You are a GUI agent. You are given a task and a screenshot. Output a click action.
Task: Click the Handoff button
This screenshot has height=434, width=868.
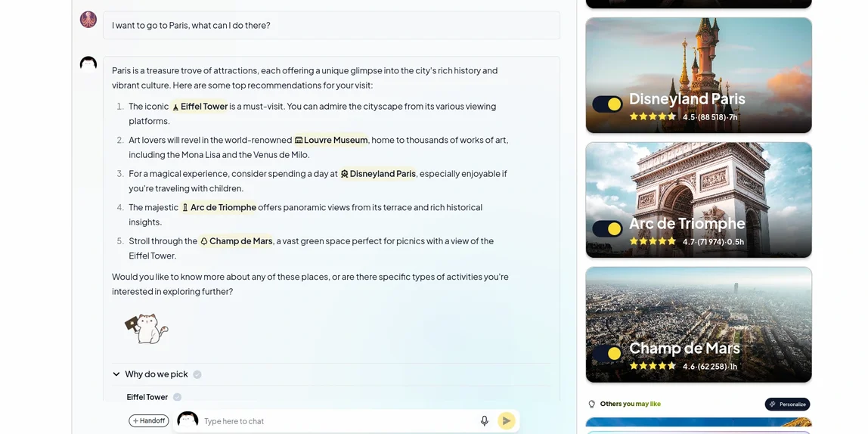click(x=149, y=420)
